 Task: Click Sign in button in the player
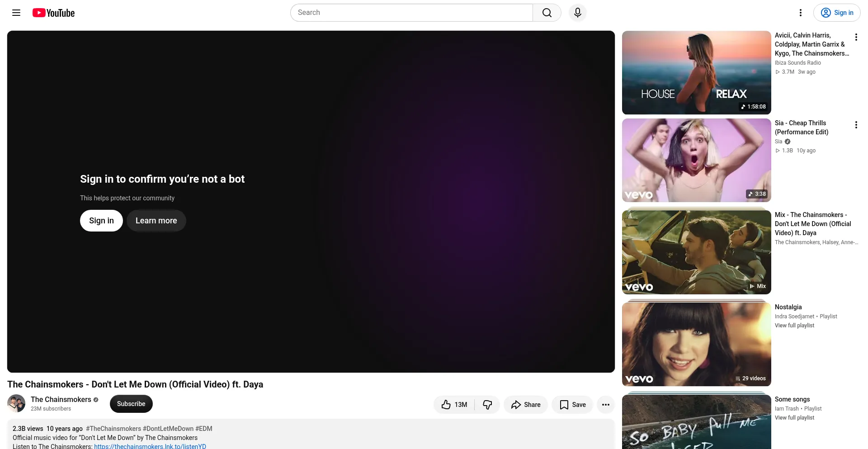tap(101, 221)
